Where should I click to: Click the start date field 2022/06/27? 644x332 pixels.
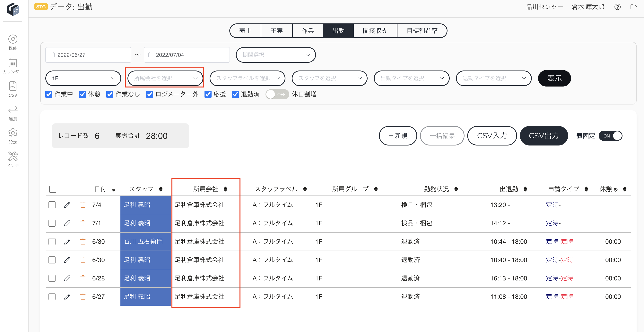pos(88,55)
